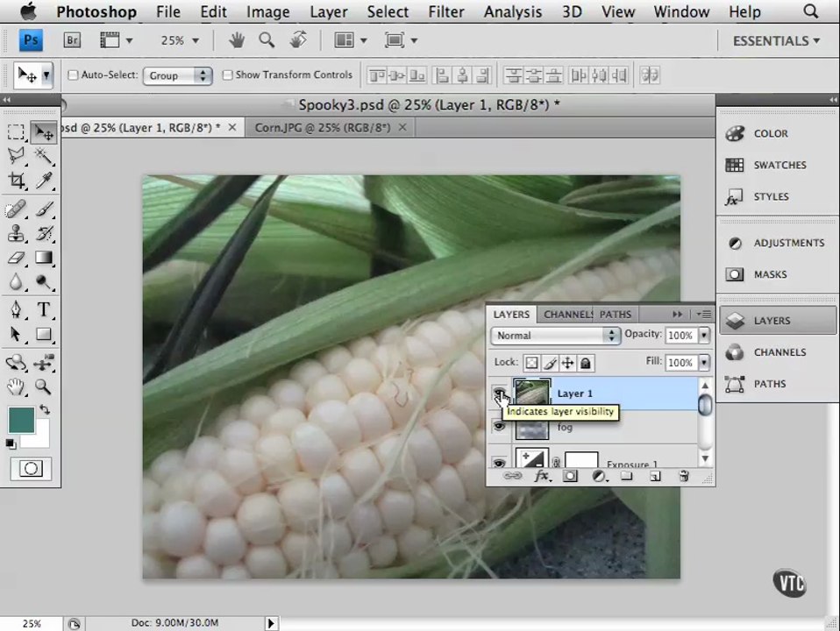Viewport: 840px width, 631px height.
Task: Select the Healing Brush tool
Action: pyautogui.click(x=16, y=209)
